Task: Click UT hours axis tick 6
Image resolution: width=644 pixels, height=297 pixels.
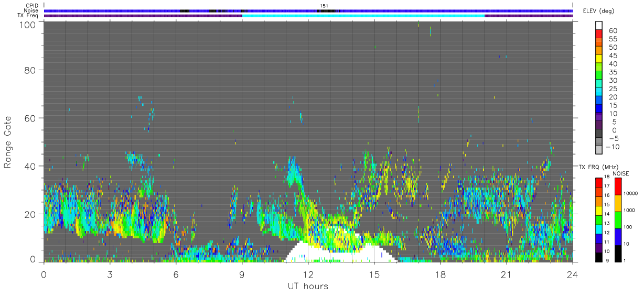Action: 176,274
